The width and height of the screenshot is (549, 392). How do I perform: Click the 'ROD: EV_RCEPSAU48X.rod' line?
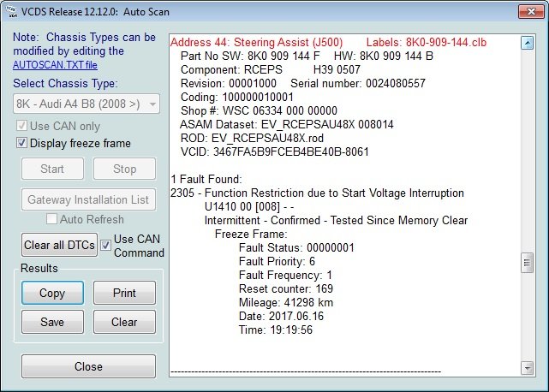[x=252, y=138]
